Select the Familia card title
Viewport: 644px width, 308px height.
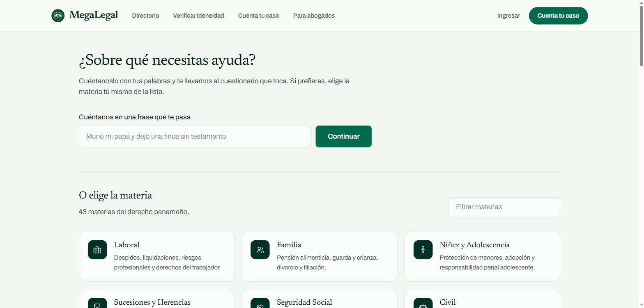[x=289, y=245]
